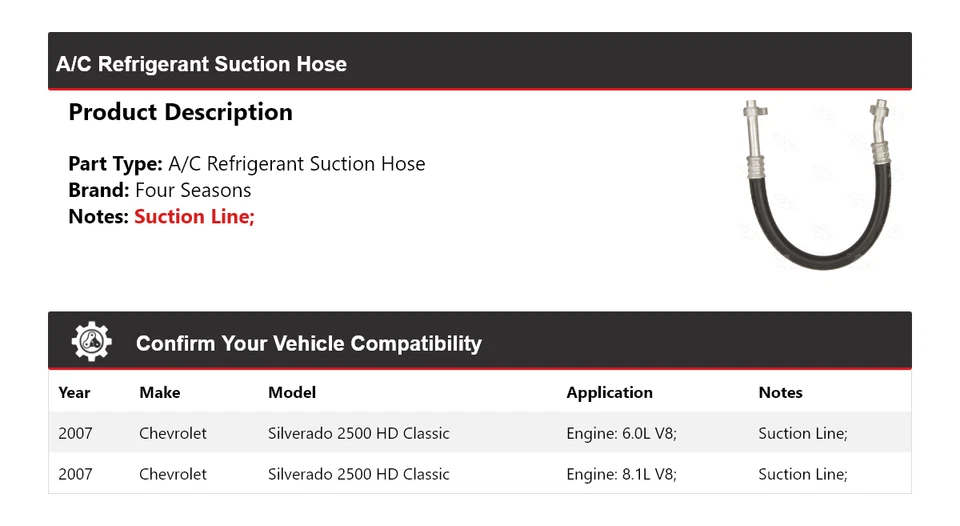Viewport: 960px width, 526px height.
Task: Click Silverado 2500 HD Classic in second row
Action: 358,474
